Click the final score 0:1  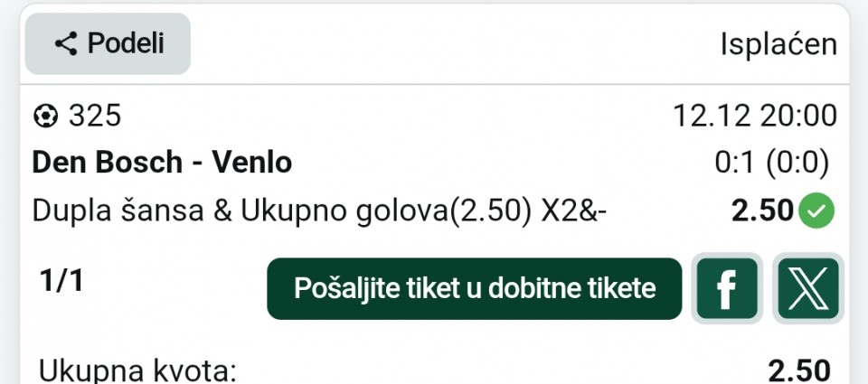click(x=732, y=164)
